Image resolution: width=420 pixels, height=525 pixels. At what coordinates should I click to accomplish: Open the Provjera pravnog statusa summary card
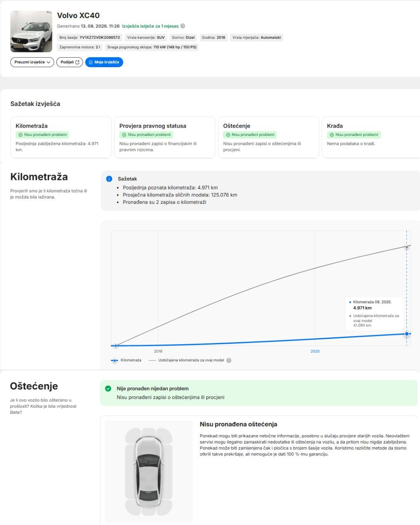pos(165,138)
